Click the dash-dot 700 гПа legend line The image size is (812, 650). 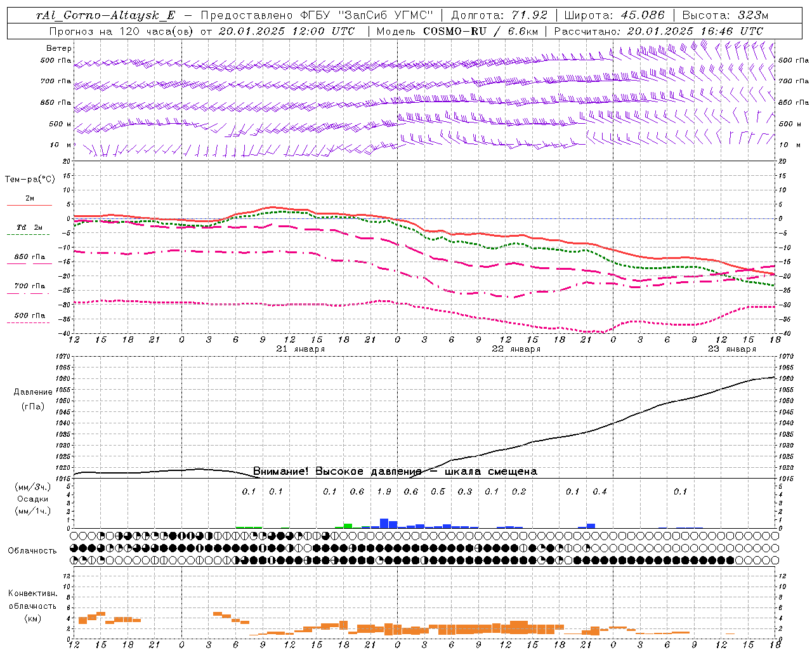tap(29, 293)
